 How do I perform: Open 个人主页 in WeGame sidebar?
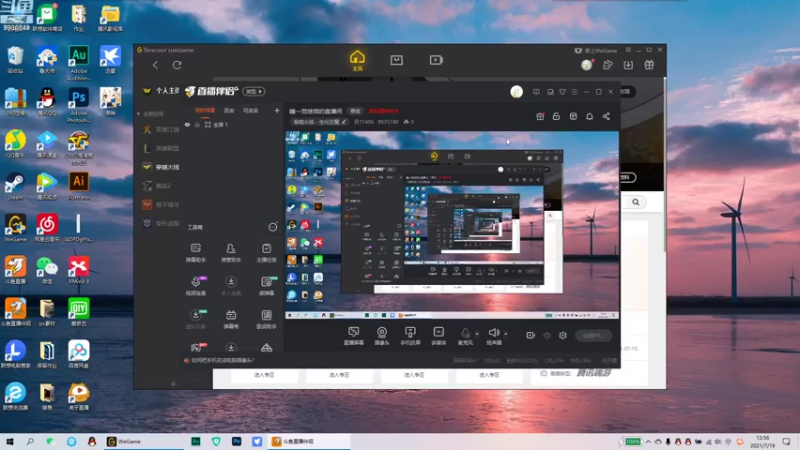(161, 91)
